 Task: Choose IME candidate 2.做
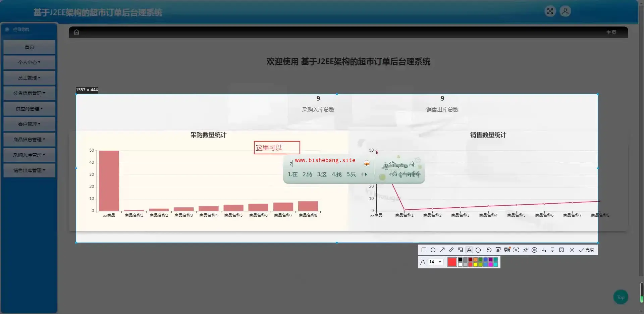(307, 174)
